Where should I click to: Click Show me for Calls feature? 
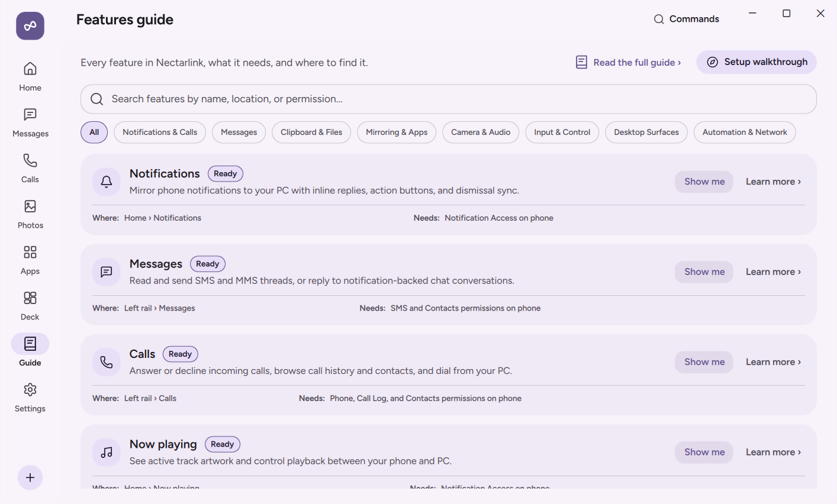704,362
